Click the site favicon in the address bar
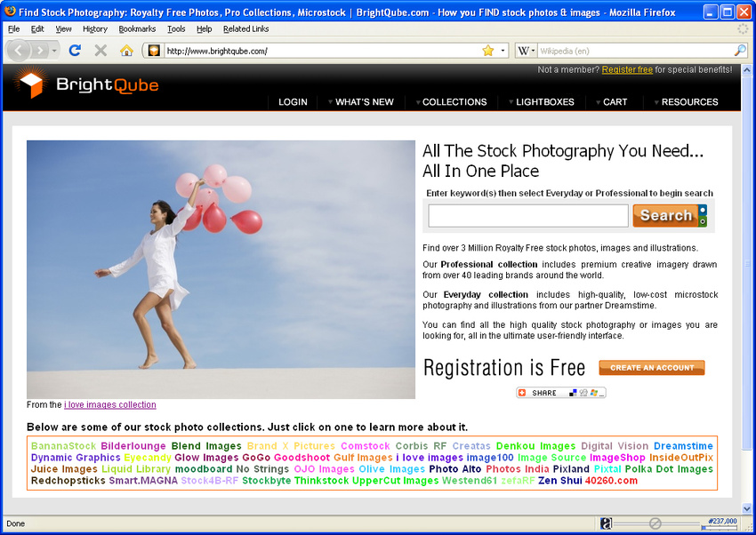Image resolution: width=756 pixels, height=535 pixels. [x=154, y=51]
